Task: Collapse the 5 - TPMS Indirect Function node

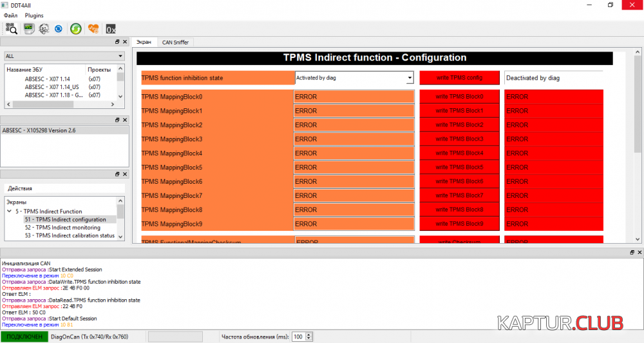Action: (9, 211)
